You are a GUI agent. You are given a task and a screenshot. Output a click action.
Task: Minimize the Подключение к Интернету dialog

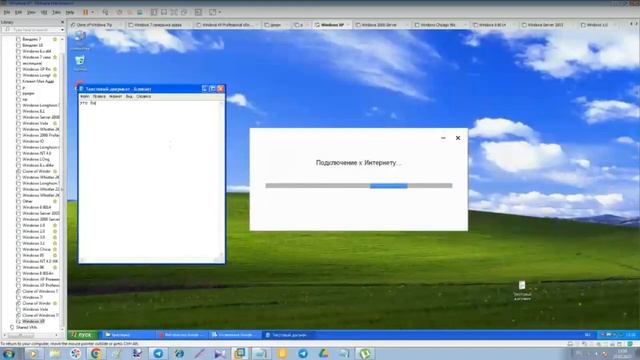443,138
